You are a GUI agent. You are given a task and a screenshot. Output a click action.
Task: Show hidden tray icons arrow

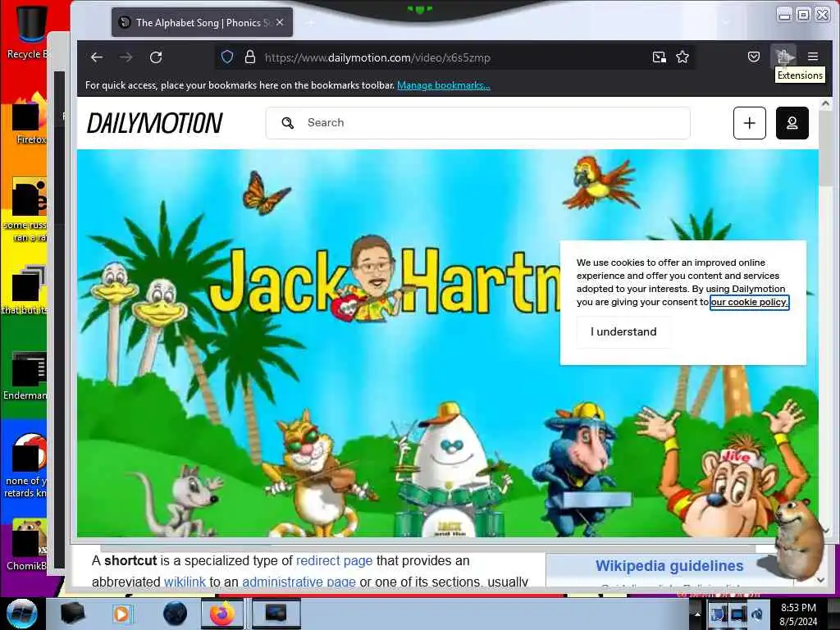pyautogui.click(x=697, y=614)
